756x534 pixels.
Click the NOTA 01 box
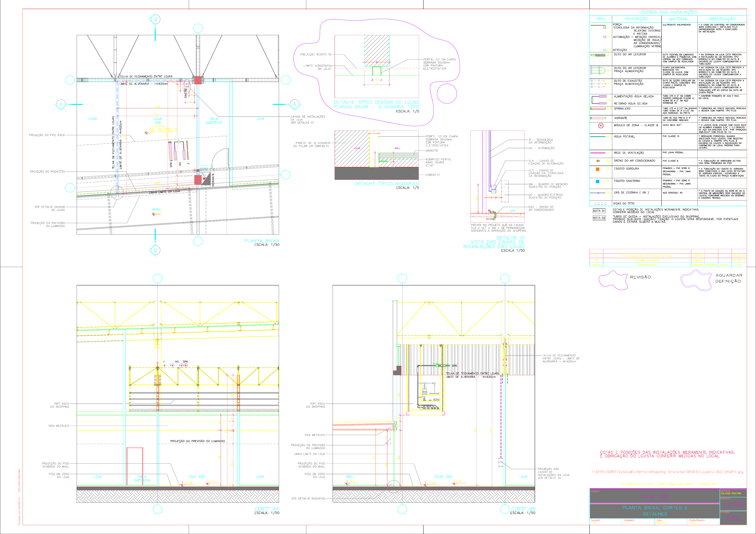point(599,211)
